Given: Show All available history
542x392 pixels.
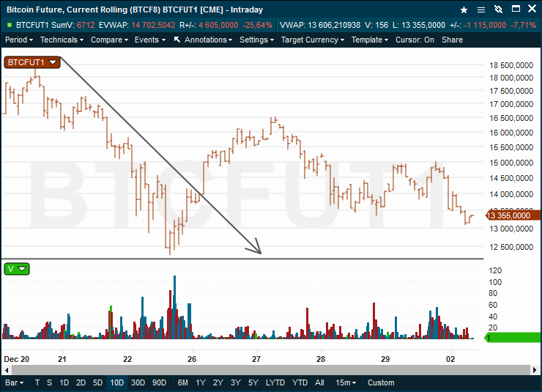Looking at the screenshot, I should click(x=319, y=382).
